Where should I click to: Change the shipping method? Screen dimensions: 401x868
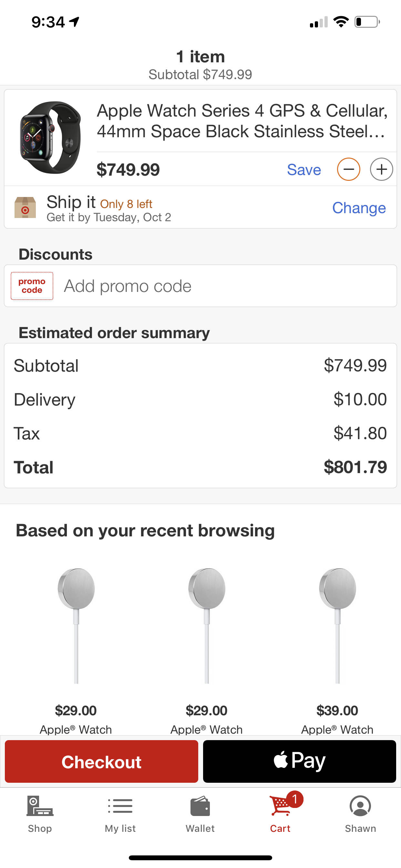(359, 208)
